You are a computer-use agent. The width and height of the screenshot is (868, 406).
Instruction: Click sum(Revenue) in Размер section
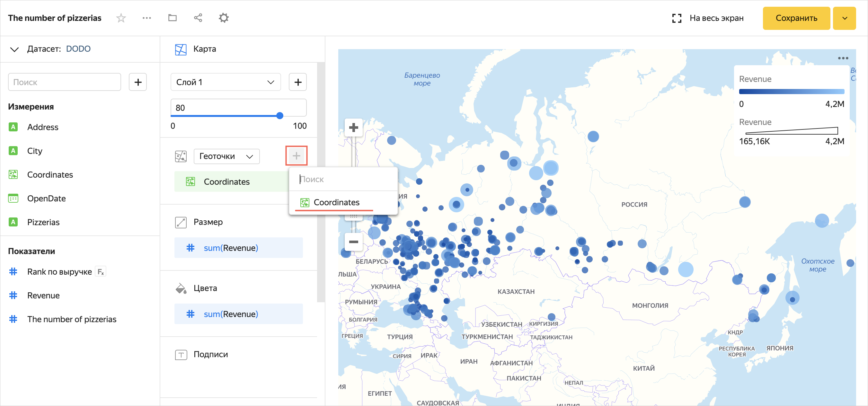coord(239,248)
